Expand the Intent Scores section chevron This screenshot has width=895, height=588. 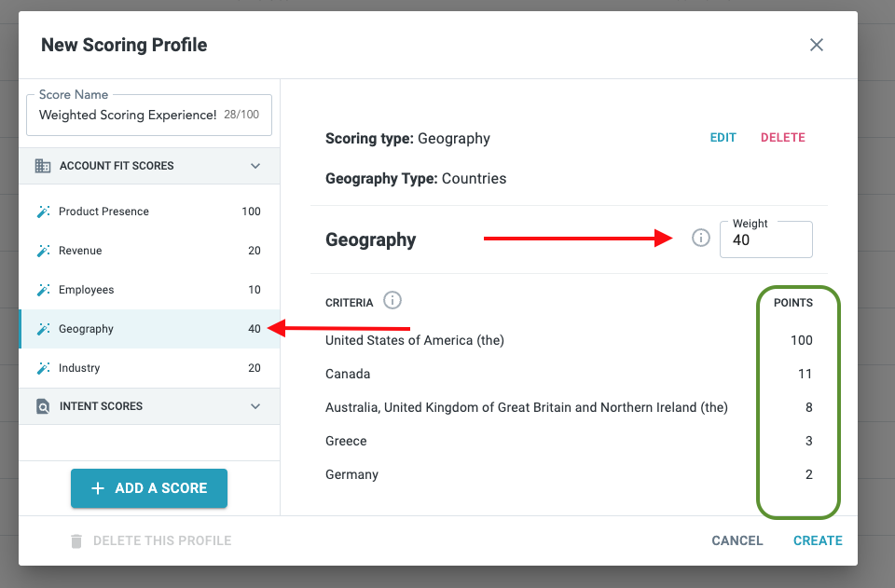tap(255, 406)
